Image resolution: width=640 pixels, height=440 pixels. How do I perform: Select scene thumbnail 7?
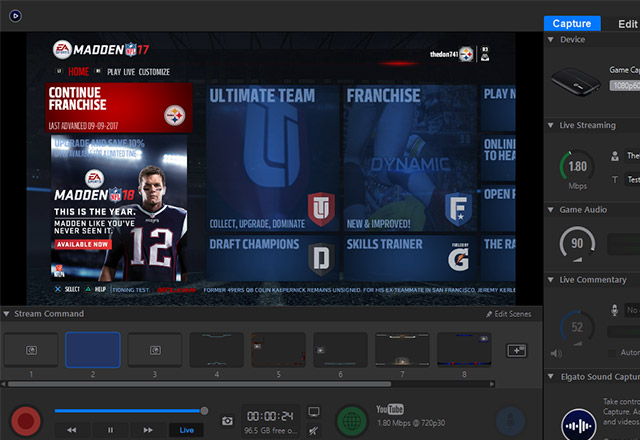(402, 350)
